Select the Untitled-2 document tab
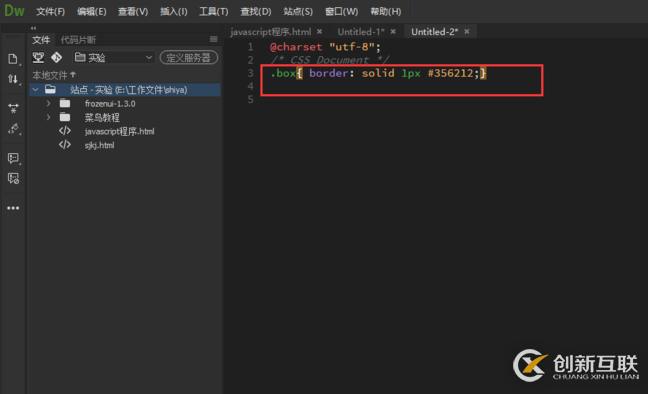 pyautogui.click(x=434, y=32)
